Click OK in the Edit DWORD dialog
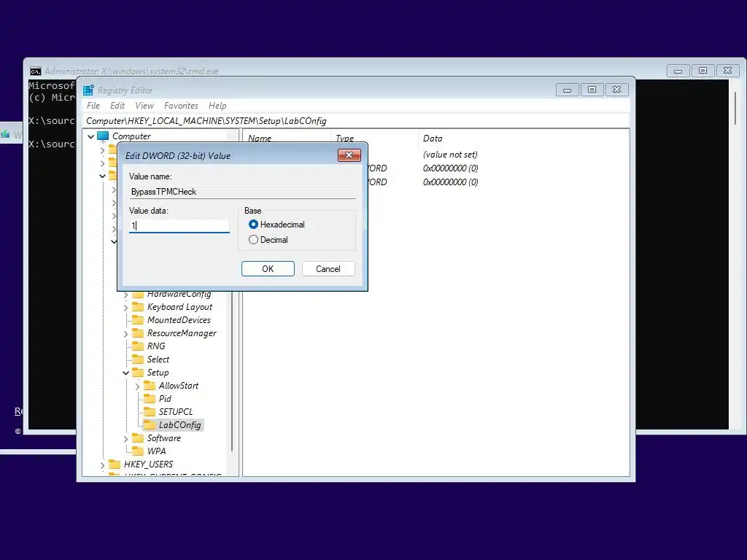The width and height of the screenshot is (747, 560). click(x=268, y=268)
